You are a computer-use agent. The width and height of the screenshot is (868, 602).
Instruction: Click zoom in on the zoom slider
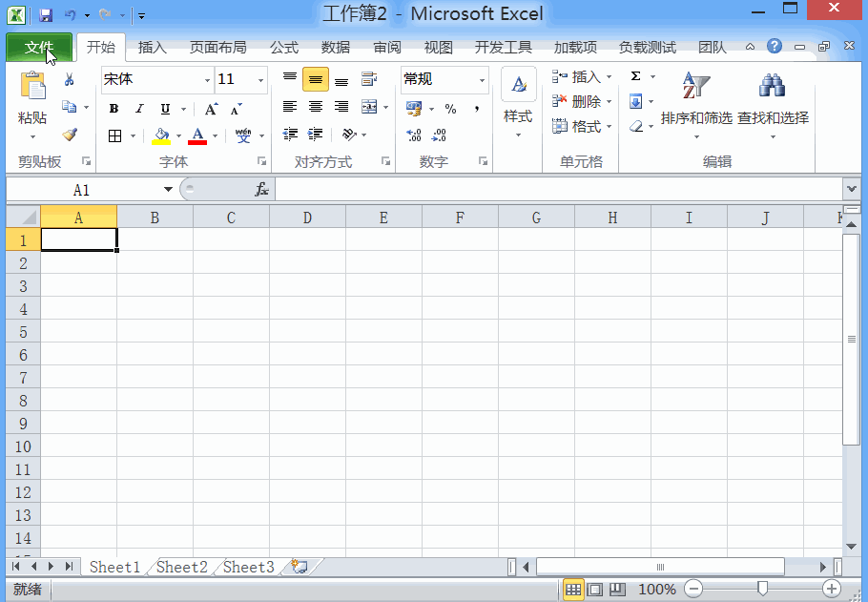point(830,589)
